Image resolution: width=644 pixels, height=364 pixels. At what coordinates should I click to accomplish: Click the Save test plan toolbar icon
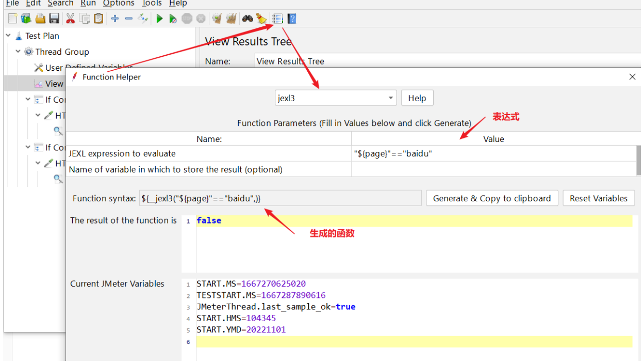[x=54, y=19]
